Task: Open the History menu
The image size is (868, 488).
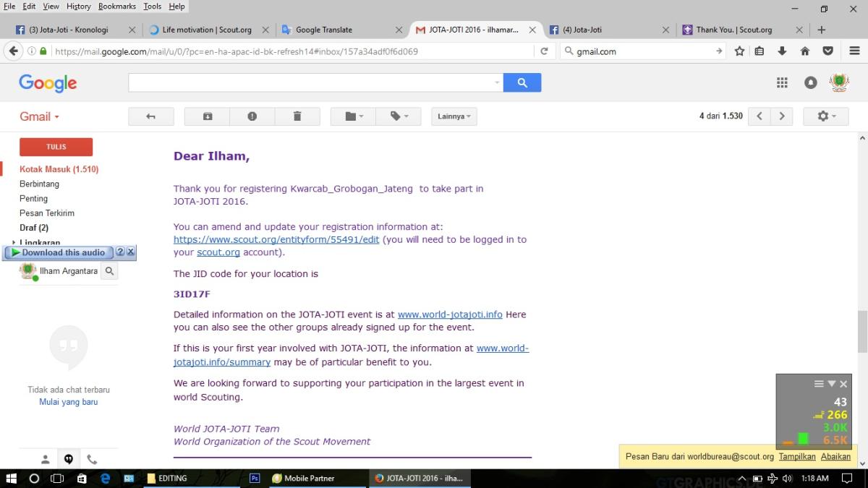Action: tap(78, 6)
